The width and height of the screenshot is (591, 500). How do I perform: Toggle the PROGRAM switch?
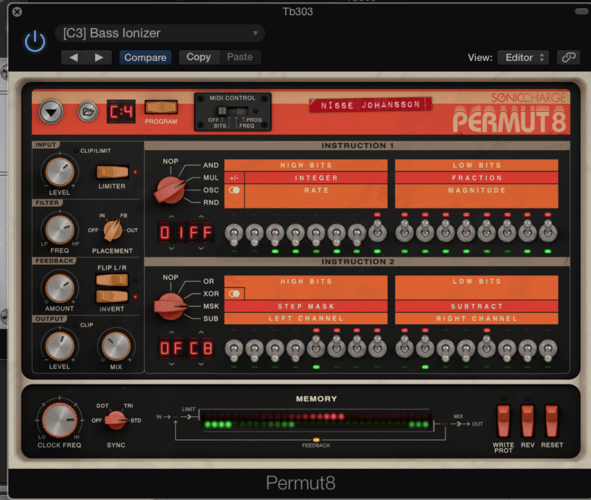161,107
